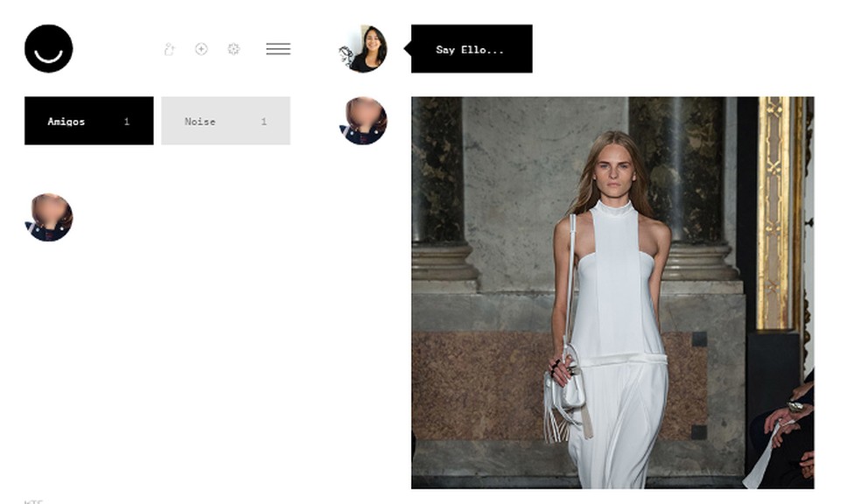
Task: Open the post author's avatar beside photo
Action: (x=362, y=121)
